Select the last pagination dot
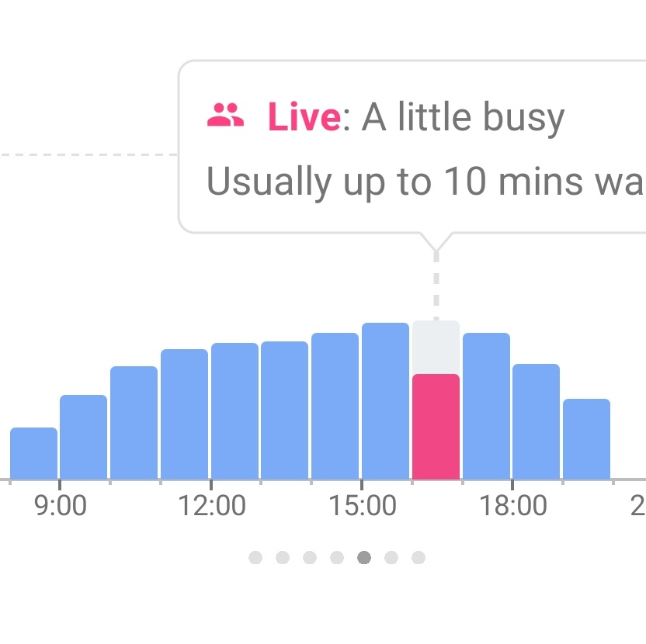 tap(419, 558)
